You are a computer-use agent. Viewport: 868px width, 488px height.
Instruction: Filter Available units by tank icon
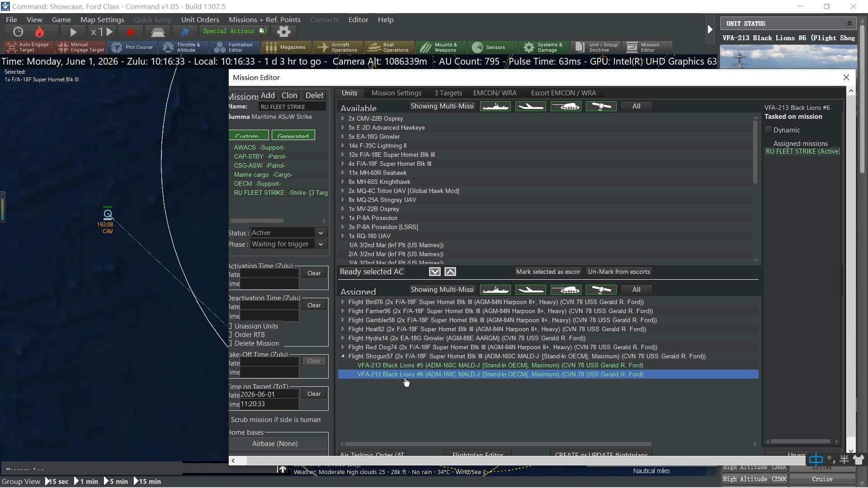(566, 106)
